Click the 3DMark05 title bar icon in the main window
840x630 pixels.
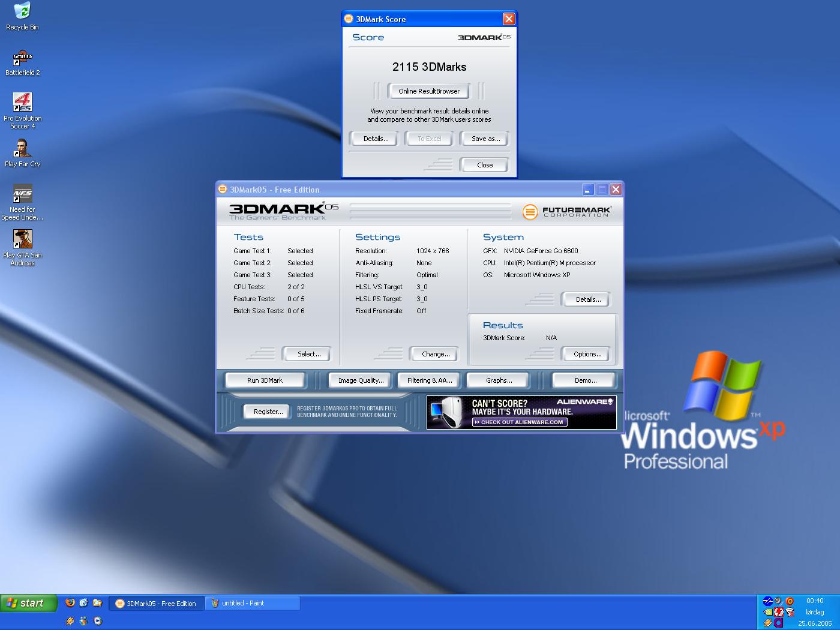pos(223,189)
